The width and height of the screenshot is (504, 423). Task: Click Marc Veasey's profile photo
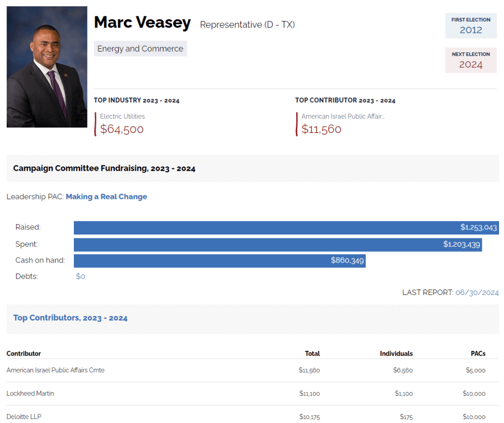pyautogui.click(x=47, y=67)
